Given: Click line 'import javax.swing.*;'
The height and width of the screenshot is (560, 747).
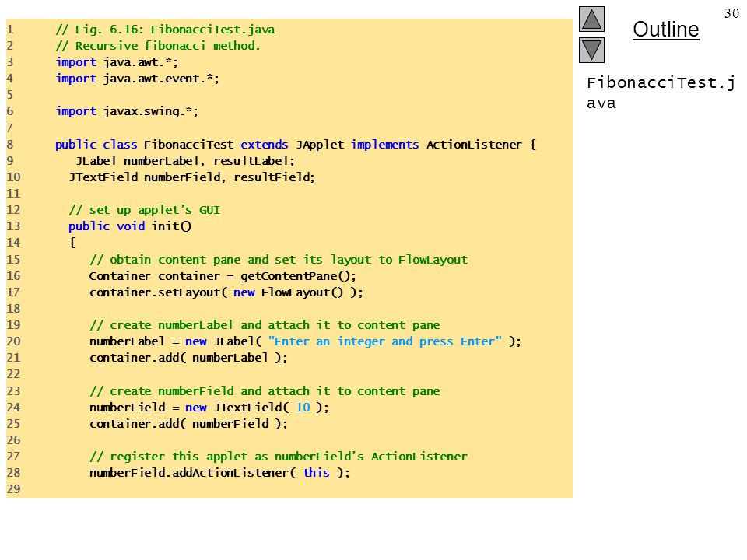Looking at the screenshot, I should 127,111.
